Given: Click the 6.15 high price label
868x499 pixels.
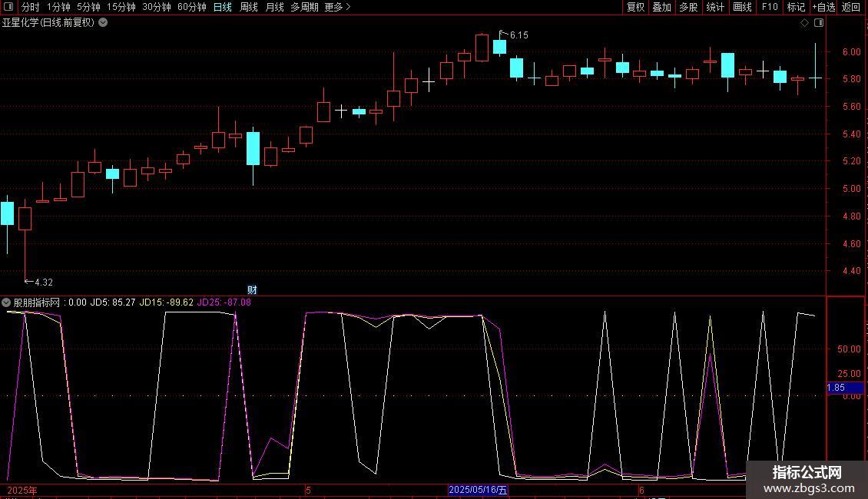Looking at the screenshot, I should (x=518, y=35).
